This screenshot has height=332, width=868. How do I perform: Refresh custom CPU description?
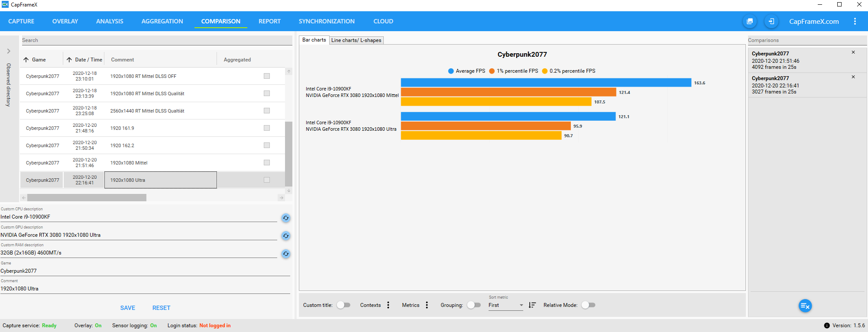(x=286, y=218)
